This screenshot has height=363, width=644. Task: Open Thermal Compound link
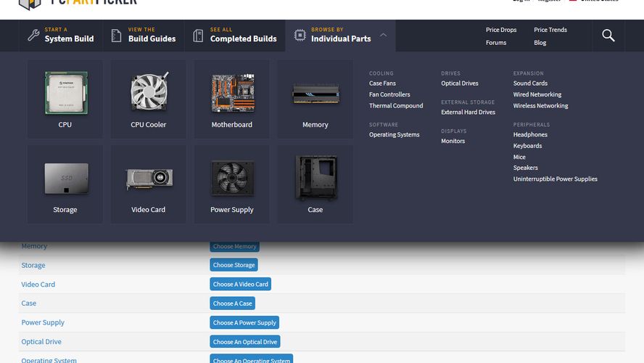pyautogui.click(x=396, y=106)
